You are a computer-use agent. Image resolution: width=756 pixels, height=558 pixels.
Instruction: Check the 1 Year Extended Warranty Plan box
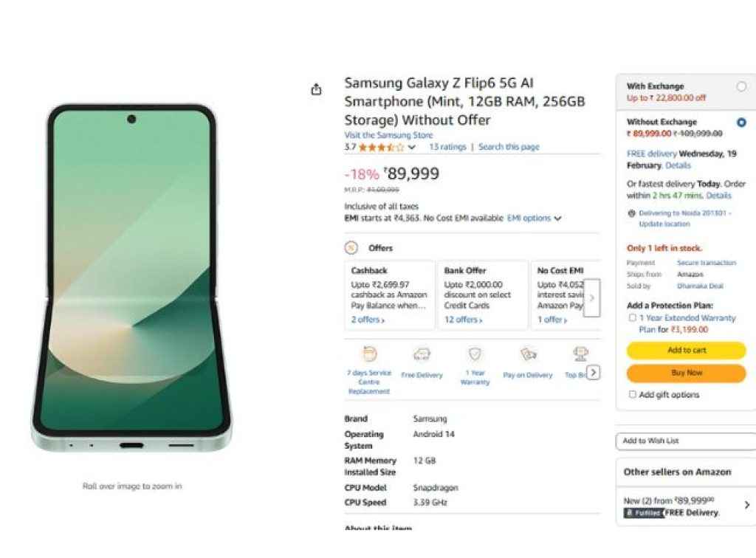pyautogui.click(x=632, y=318)
